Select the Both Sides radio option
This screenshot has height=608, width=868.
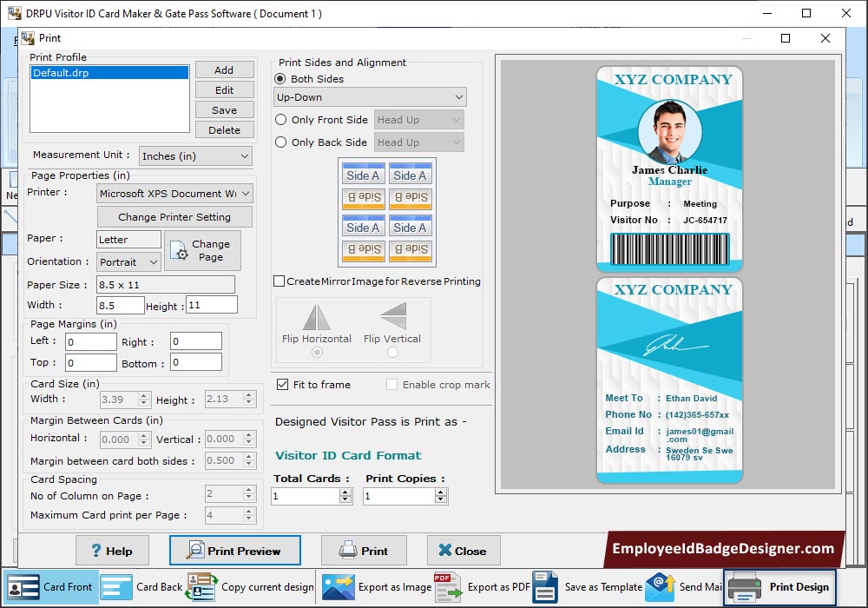(280, 79)
